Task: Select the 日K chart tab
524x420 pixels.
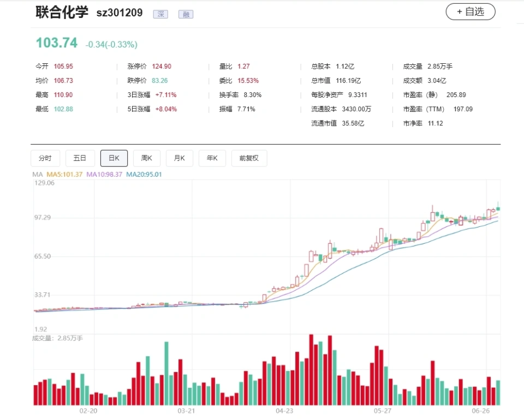Action: pos(114,158)
